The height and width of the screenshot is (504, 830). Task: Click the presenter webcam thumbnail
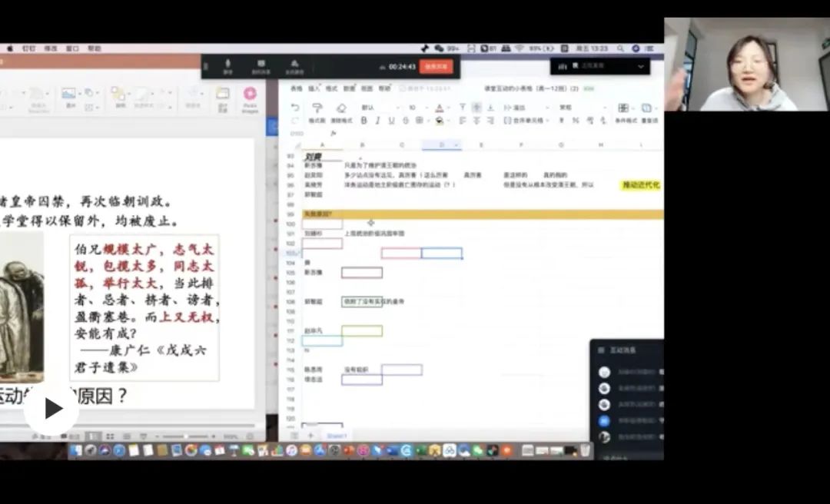point(747,64)
